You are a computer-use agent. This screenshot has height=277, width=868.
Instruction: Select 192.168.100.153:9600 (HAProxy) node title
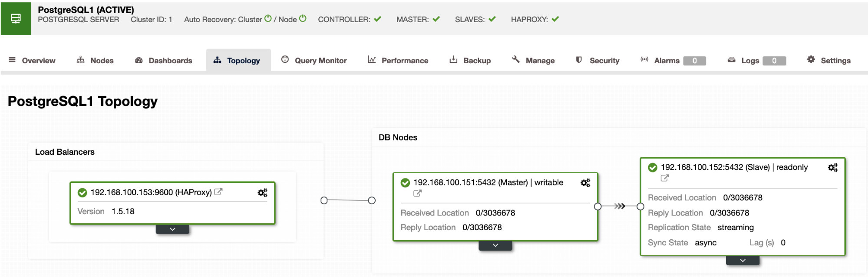tap(151, 192)
